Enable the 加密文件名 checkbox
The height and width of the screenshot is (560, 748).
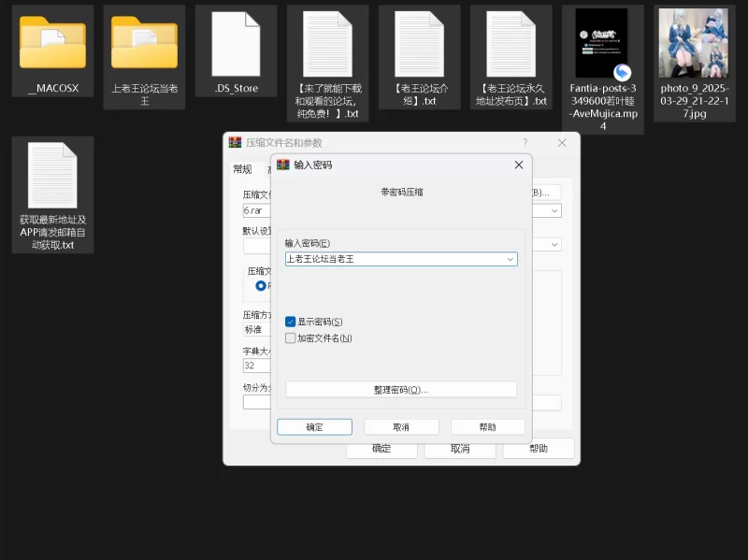291,338
